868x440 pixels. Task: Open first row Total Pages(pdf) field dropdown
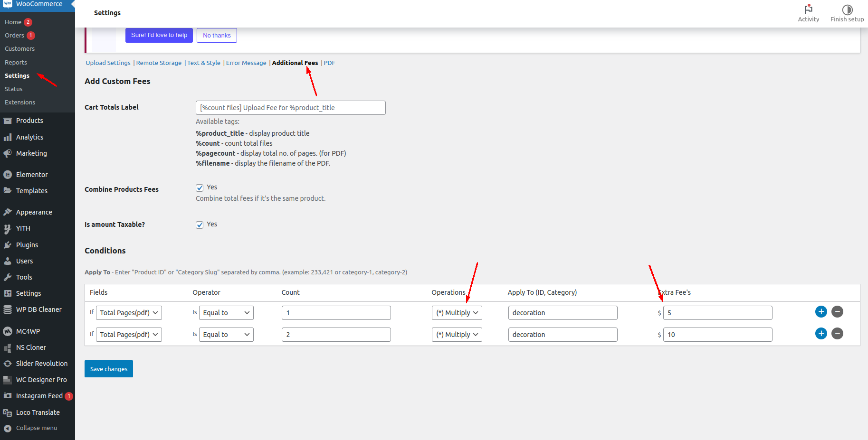[x=129, y=313]
